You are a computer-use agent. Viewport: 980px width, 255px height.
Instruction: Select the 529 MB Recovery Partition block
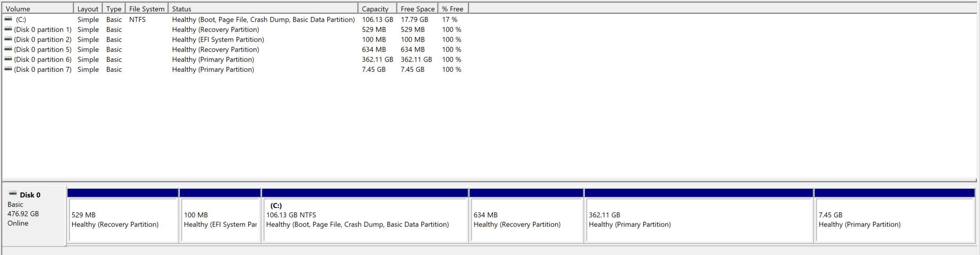coord(123,216)
